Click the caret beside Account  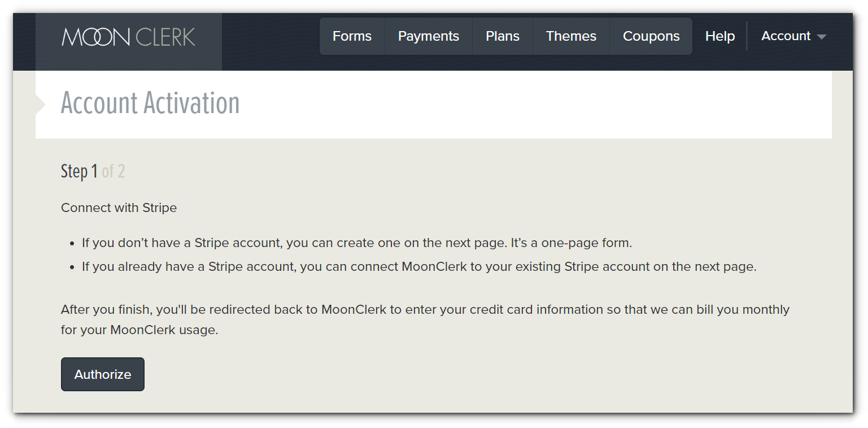click(x=822, y=37)
